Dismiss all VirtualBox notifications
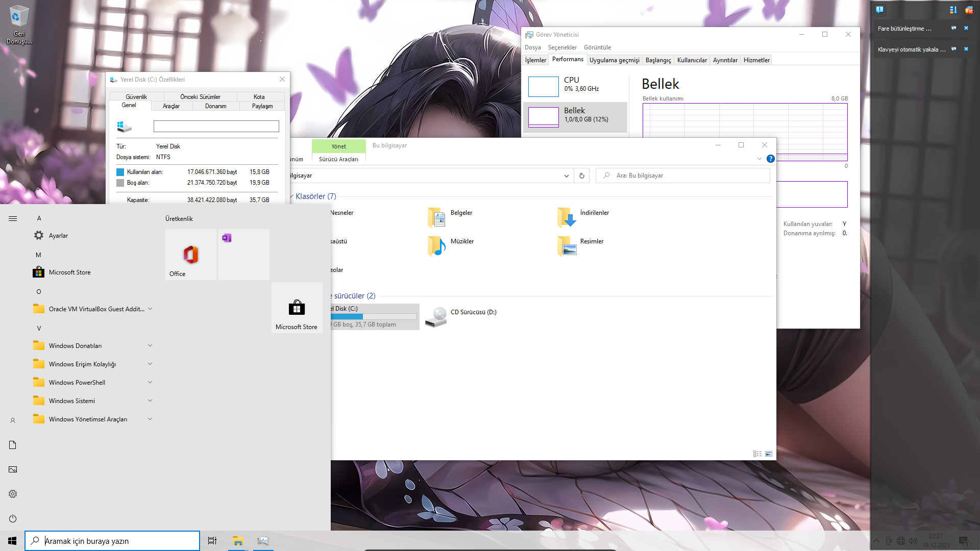Screen dimensions: 980x551 [x=969, y=10]
